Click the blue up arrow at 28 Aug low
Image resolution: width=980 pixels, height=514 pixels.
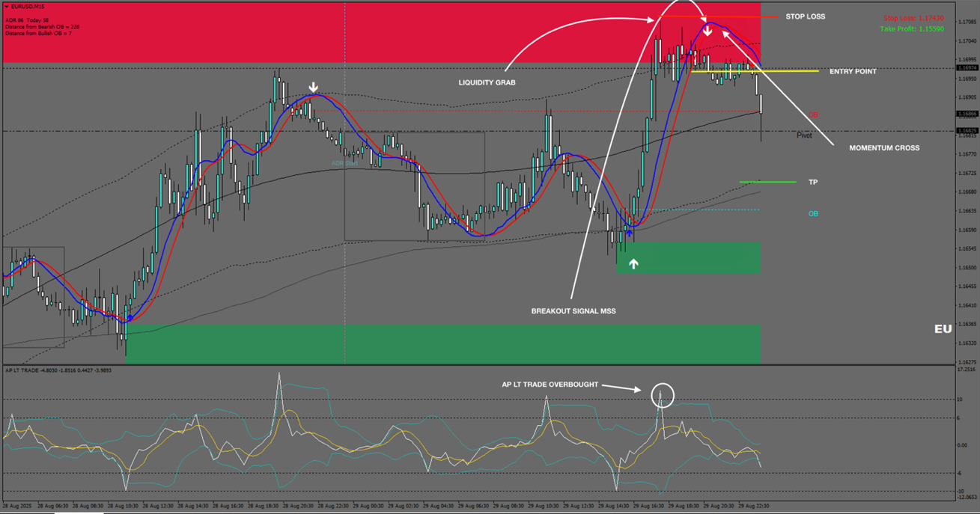click(x=130, y=318)
